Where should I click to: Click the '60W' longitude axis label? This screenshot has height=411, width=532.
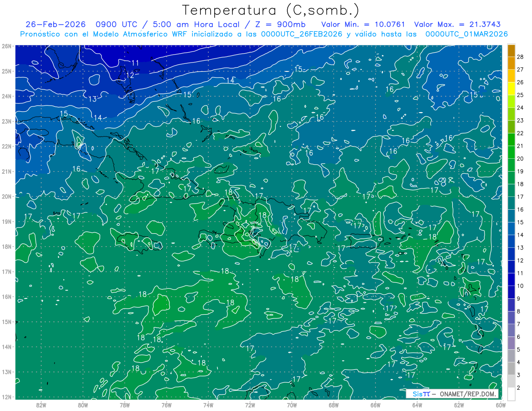501,405
